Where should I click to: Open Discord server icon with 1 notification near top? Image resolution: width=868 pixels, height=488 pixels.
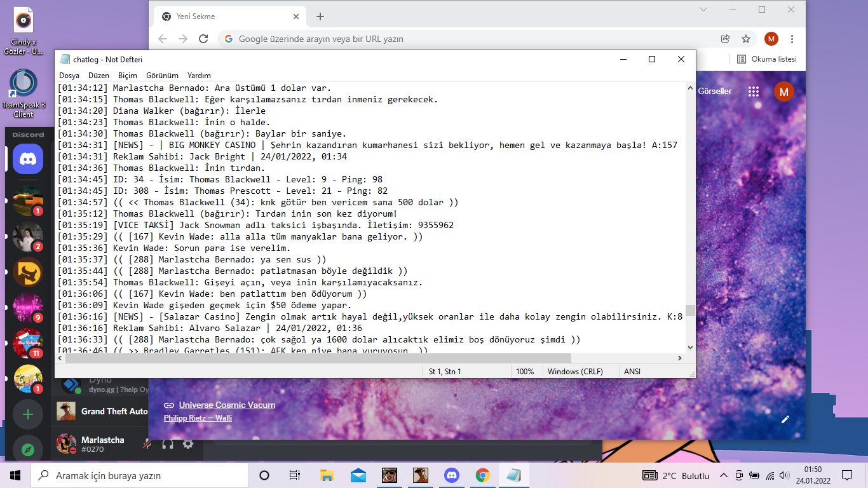pos(28,201)
